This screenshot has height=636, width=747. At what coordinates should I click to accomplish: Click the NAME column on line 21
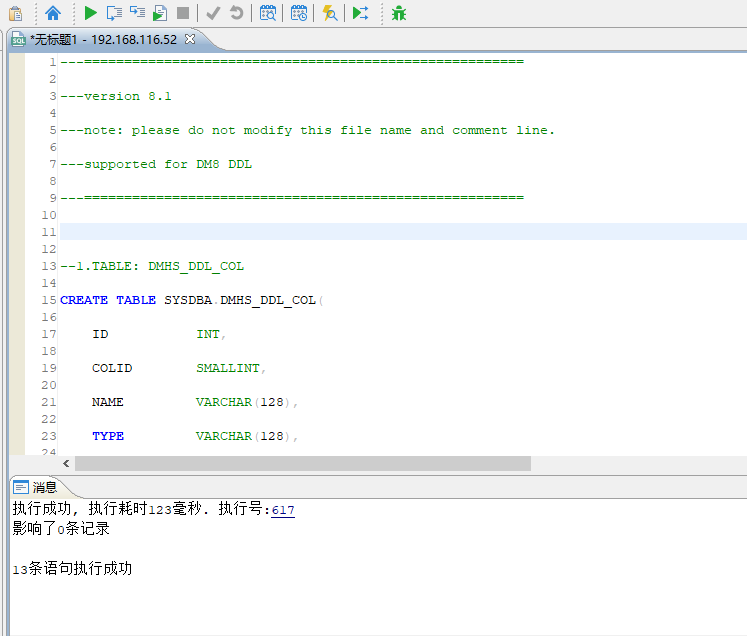pyautogui.click(x=108, y=402)
